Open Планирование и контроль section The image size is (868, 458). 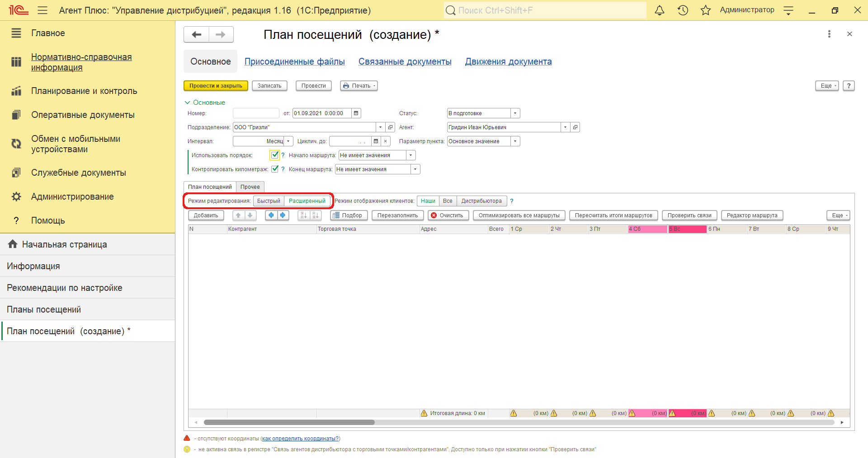[x=84, y=91]
